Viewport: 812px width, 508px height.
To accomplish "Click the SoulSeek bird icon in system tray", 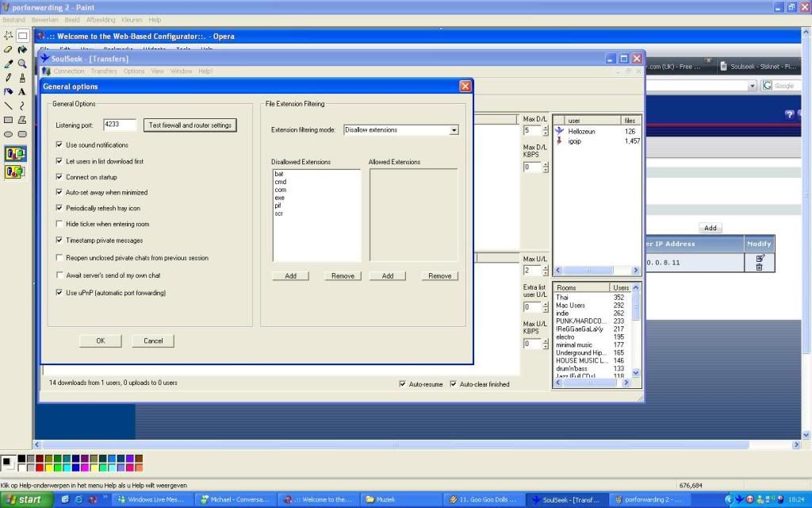I will point(740,500).
